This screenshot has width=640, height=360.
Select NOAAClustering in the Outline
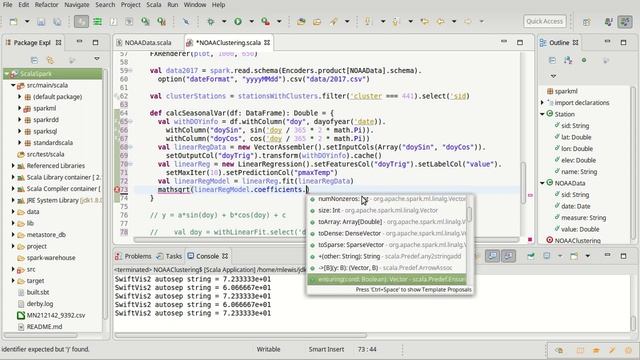pyautogui.click(x=578, y=240)
